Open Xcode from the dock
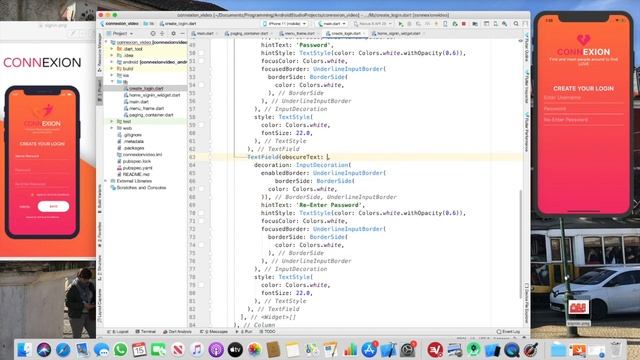 click(x=388, y=350)
